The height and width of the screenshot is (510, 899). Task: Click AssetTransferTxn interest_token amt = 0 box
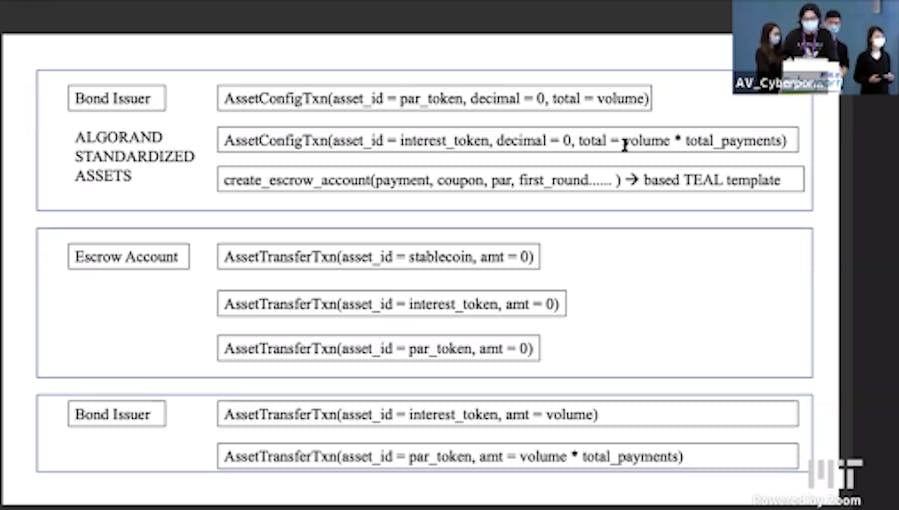click(392, 303)
